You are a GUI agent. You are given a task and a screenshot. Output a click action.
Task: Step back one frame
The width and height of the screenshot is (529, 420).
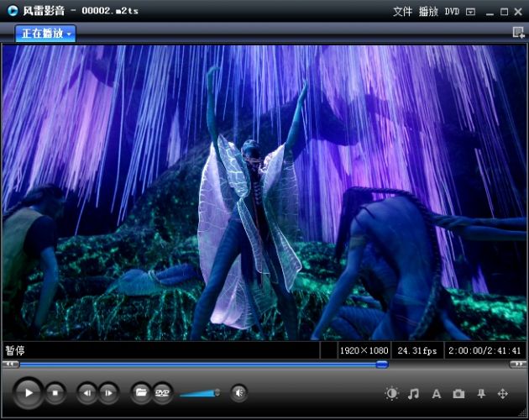coord(87,393)
